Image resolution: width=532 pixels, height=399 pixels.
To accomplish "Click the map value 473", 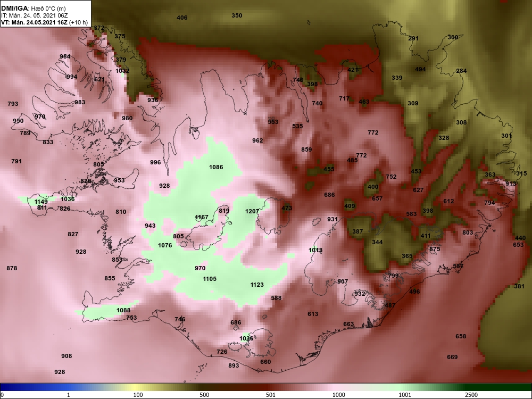I will pyautogui.click(x=287, y=209).
